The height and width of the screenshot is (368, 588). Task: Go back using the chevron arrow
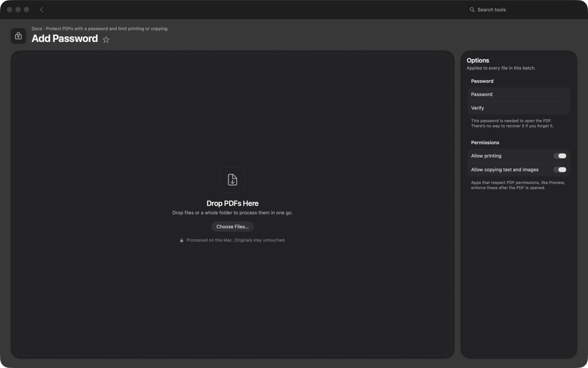click(x=42, y=10)
